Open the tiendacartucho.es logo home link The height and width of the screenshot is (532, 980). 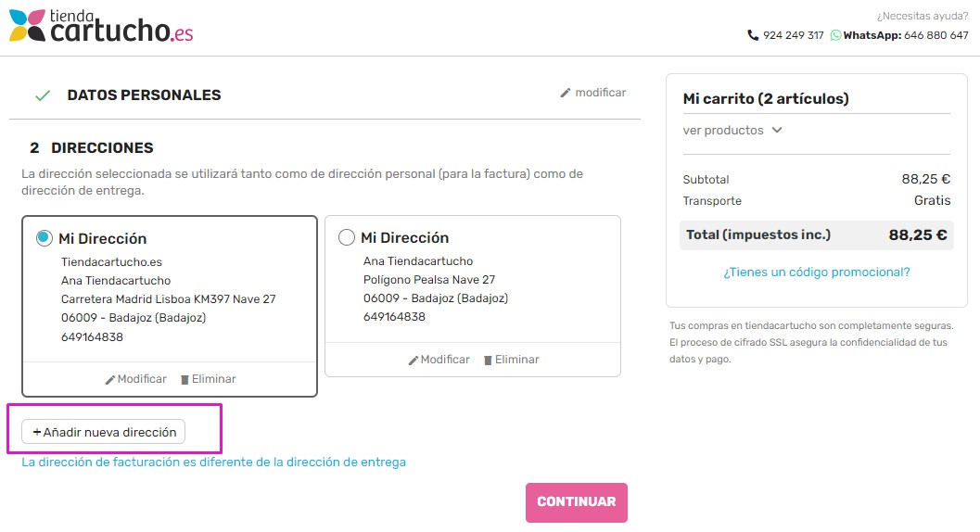(101, 26)
